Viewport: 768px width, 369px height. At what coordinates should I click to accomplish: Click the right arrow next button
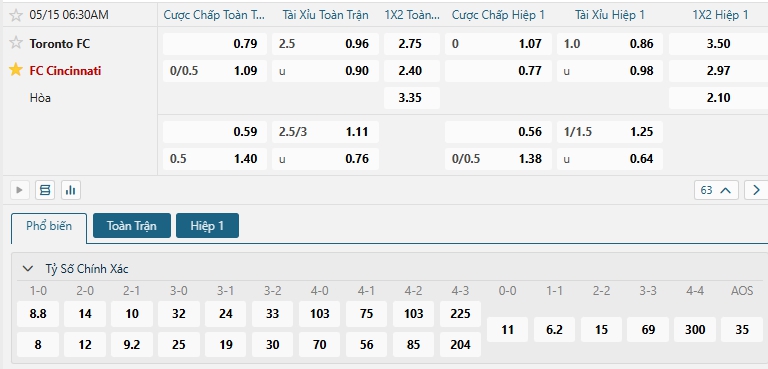coord(756,190)
